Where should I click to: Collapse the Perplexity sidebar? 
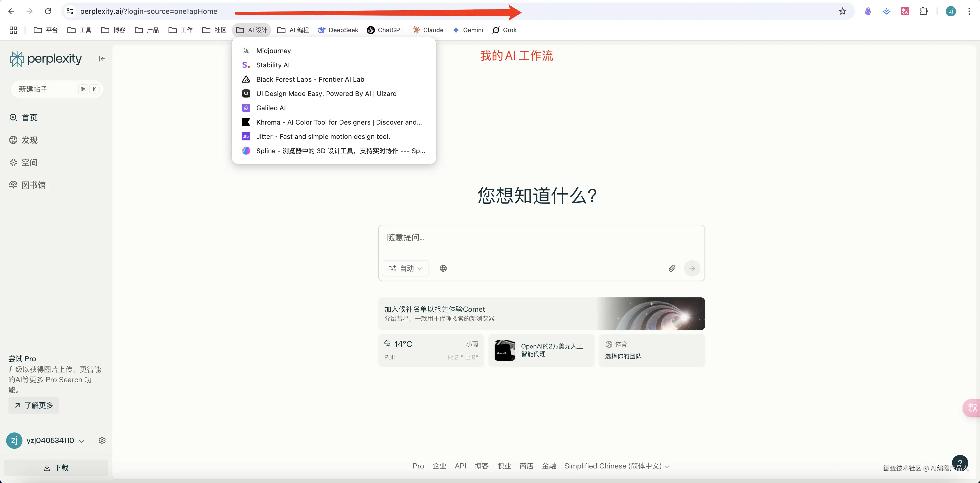click(101, 58)
